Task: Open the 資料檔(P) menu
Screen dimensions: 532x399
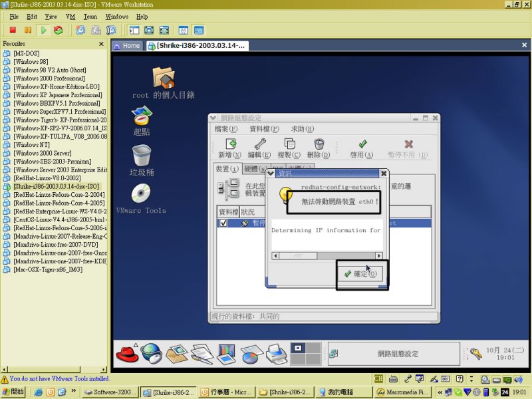Action: 264,129
